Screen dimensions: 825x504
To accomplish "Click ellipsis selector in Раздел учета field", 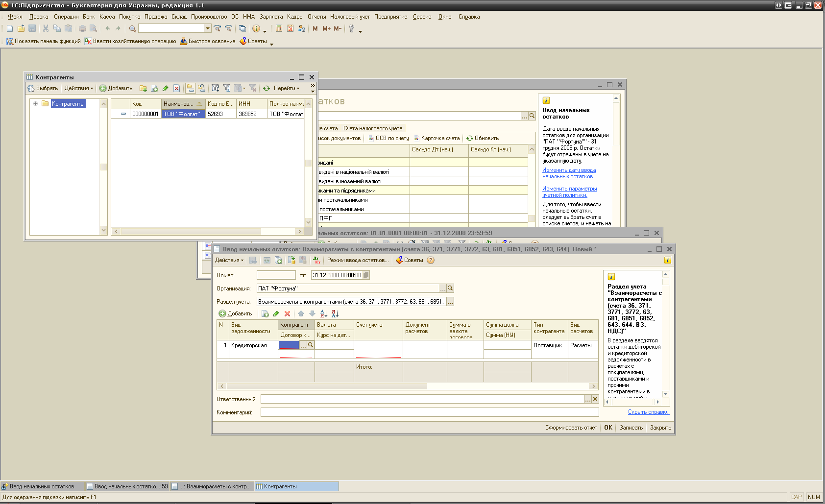I will pos(450,302).
